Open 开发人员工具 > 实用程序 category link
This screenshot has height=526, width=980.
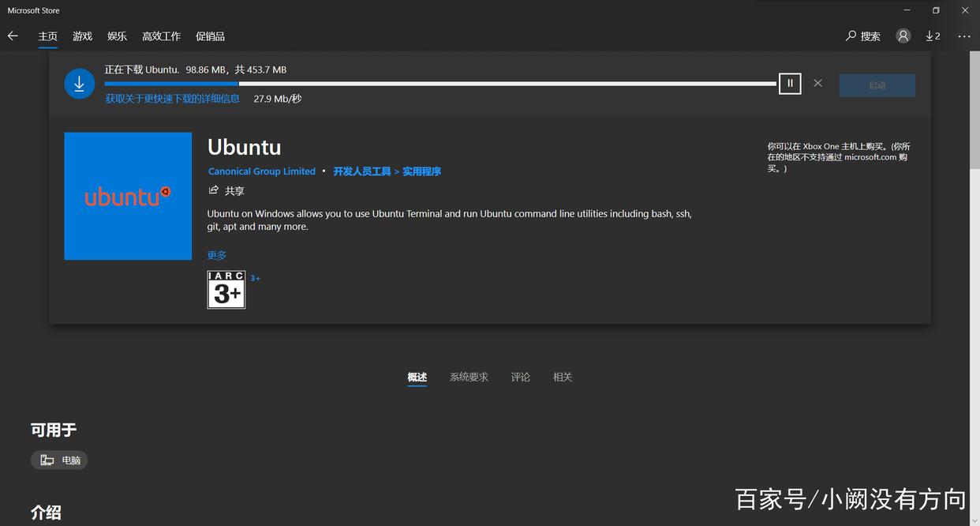[387, 171]
